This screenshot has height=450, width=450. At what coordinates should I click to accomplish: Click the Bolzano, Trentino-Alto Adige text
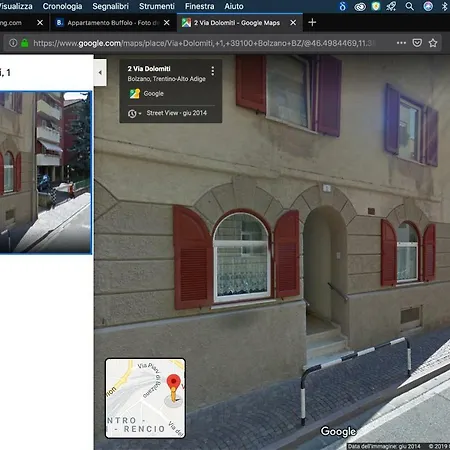point(166,79)
